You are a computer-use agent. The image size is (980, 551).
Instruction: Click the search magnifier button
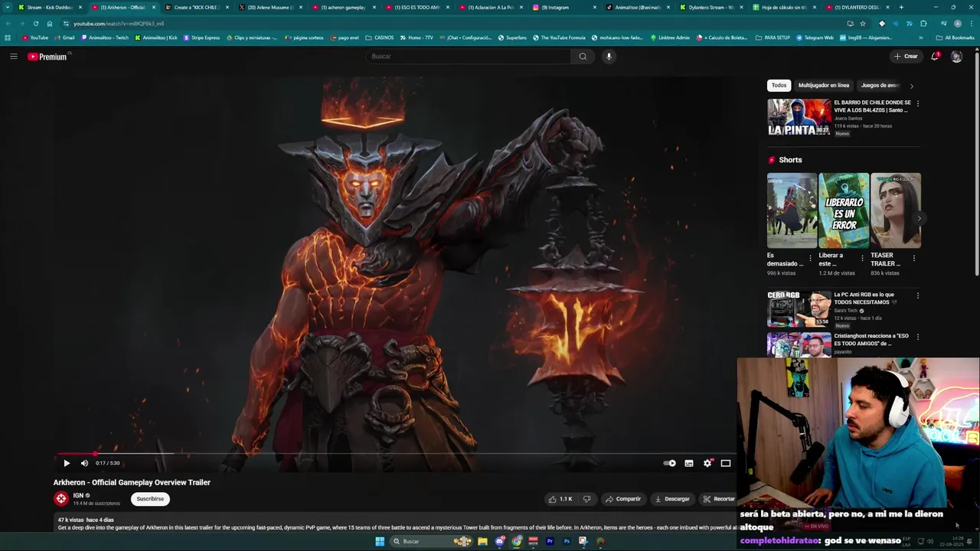click(x=583, y=56)
